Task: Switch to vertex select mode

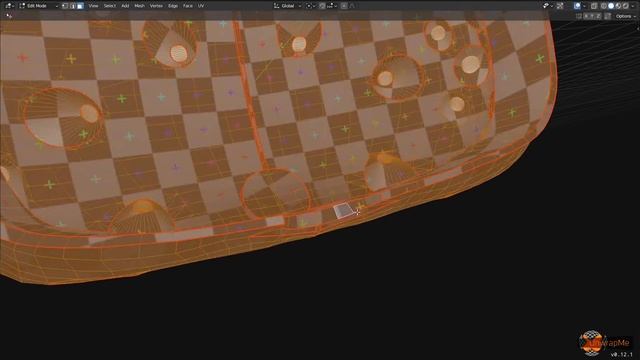Action: (x=65, y=6)
